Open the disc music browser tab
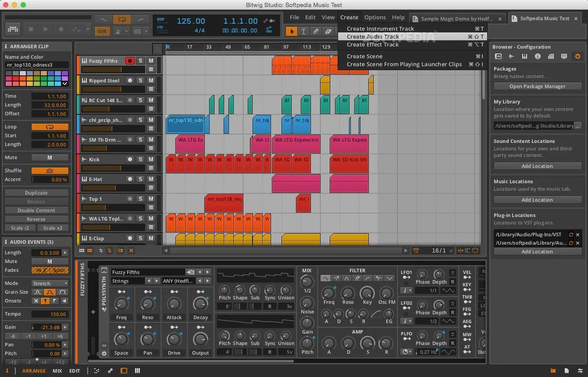588x377 pixels. click(x=538, y=56)
